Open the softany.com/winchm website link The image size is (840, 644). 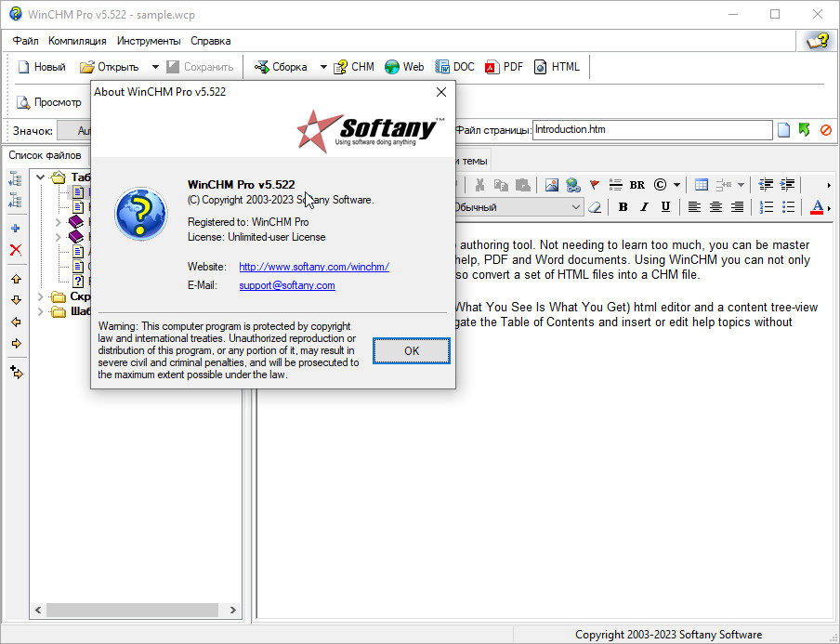pyautogui.click(x=314, y=267)
